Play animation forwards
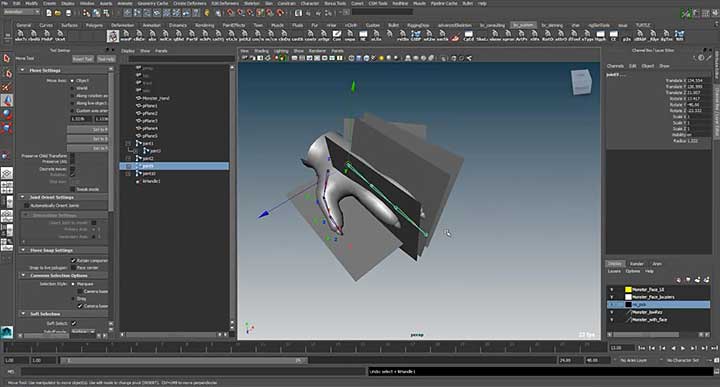This screenshot has width=720, height=387. click(683, 348)
